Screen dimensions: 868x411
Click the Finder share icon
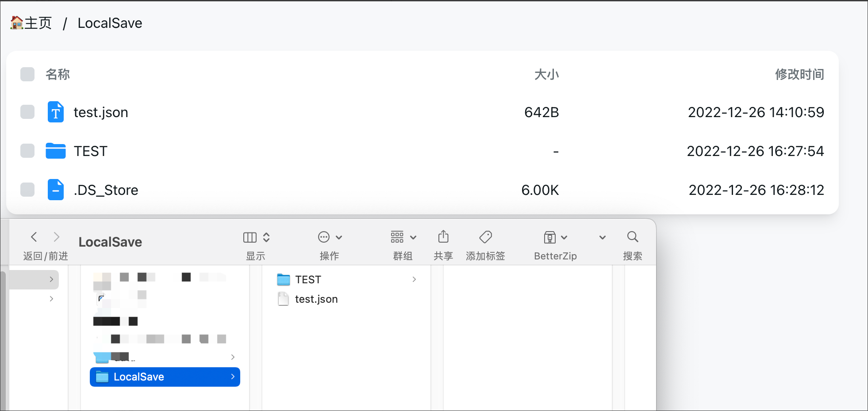point(443,237)
